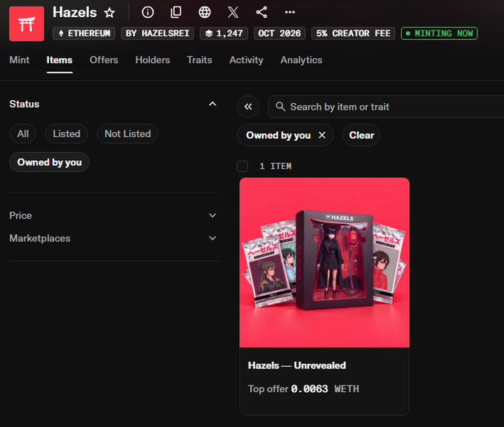Click the search magnifier icon
The height and width of the screenshot is (427, 504).
click(281, 107)
